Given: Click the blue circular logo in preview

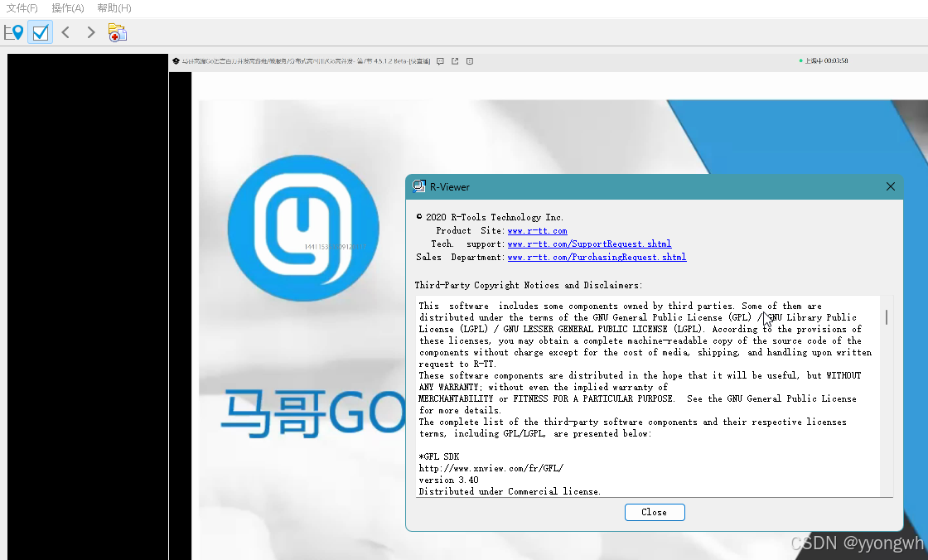Looking at the screenshot, I should tap(303, 228).
